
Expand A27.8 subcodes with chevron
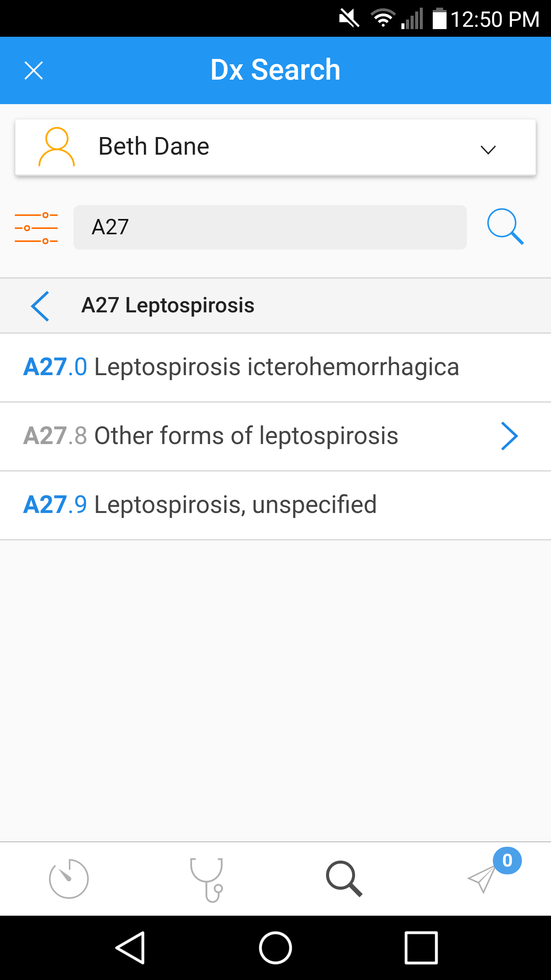[x=509, y=436]
